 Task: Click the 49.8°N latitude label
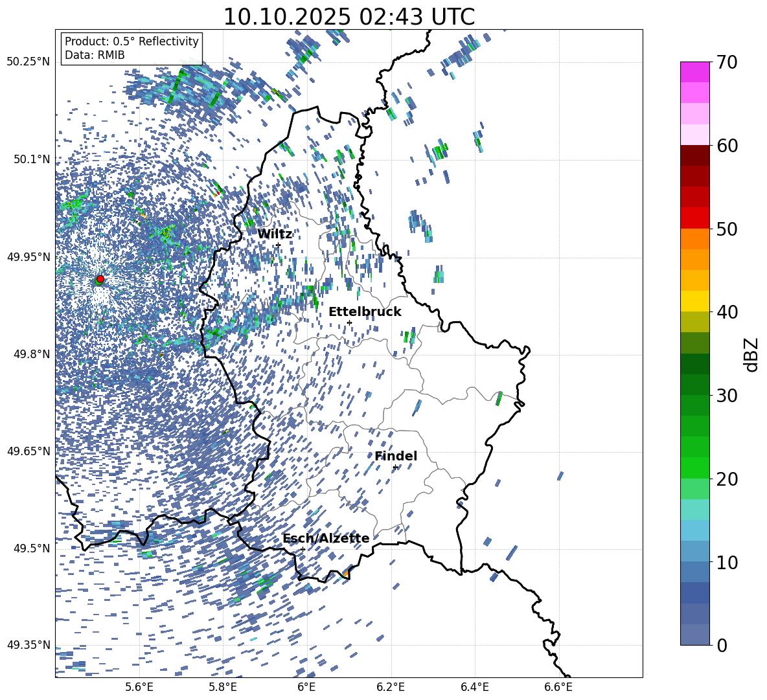pyautogui.click(x=31, y=354)
